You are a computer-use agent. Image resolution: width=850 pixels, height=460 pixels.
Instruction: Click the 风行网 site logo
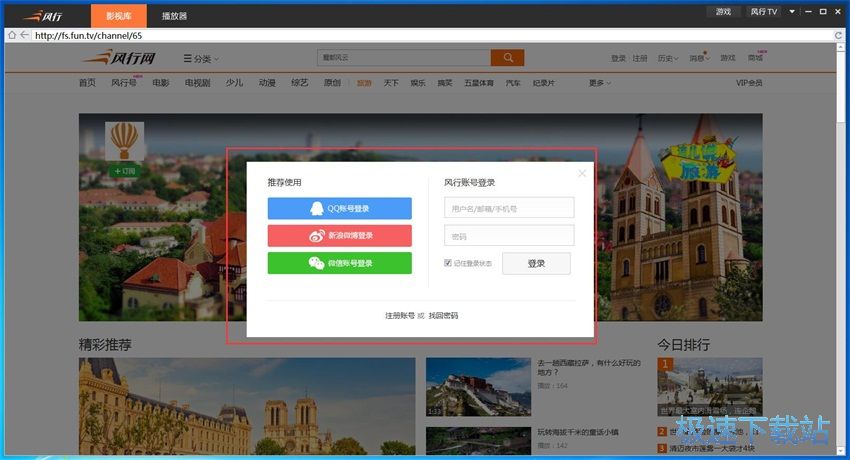coord(119,57)
